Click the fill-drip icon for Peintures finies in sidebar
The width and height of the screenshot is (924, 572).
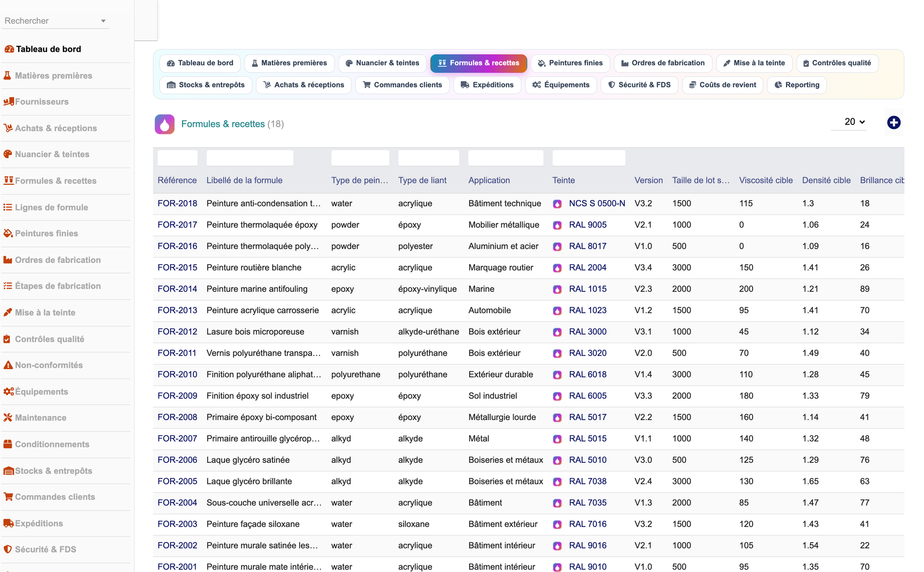(8, 233)
